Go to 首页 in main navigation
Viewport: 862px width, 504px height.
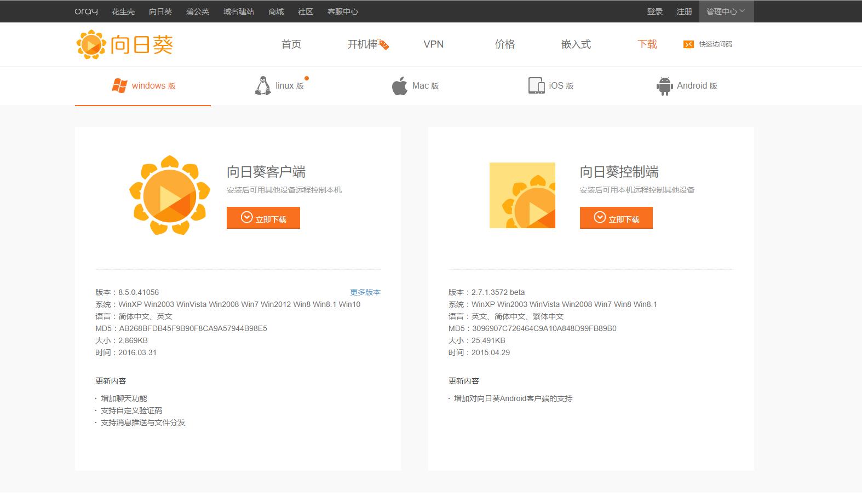(291, 44)
